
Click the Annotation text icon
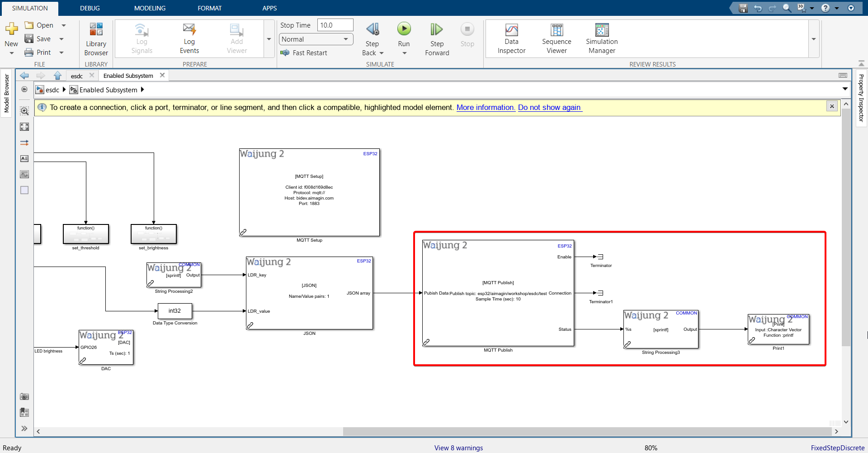(x=24, y=158)
